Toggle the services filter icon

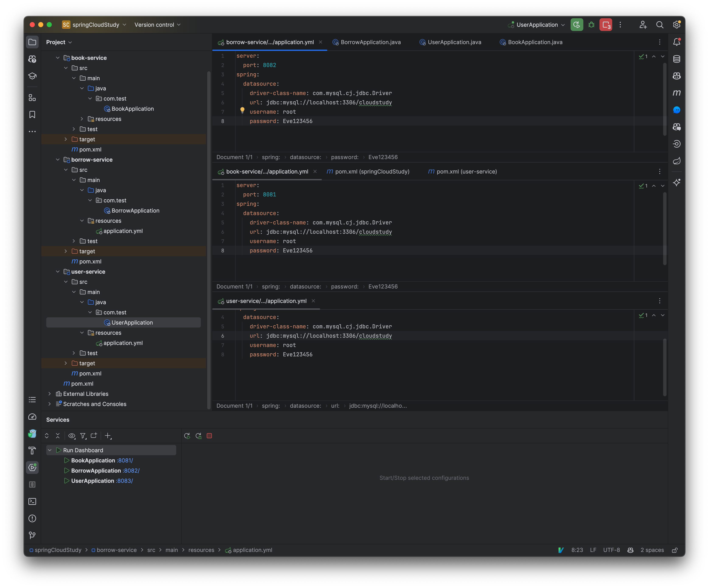point(83,436)
